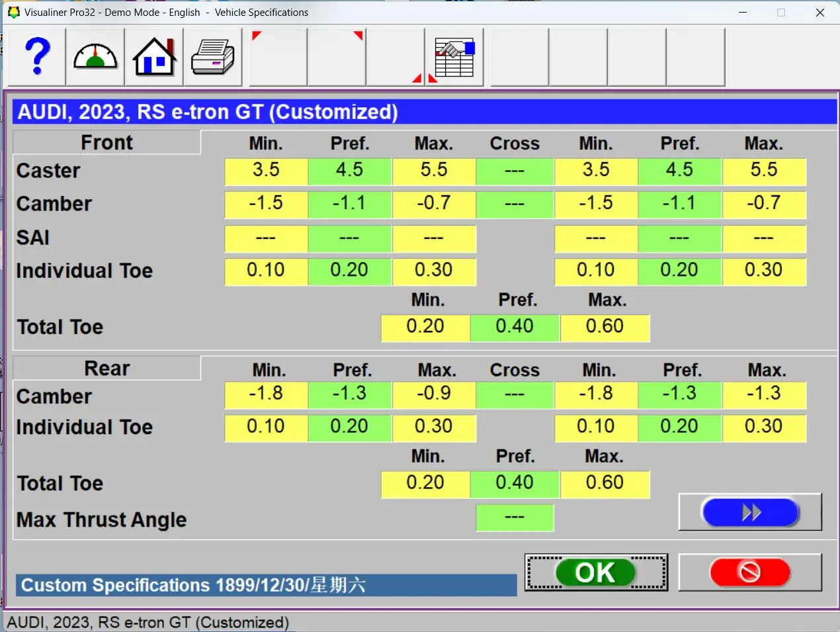
Task: Select right rear Camber Min. value -1.8
Action: point(596,395)
